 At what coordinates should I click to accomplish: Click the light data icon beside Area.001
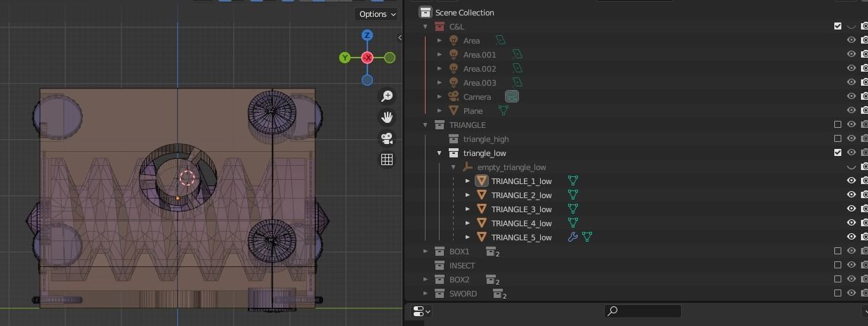pos(517,54)
